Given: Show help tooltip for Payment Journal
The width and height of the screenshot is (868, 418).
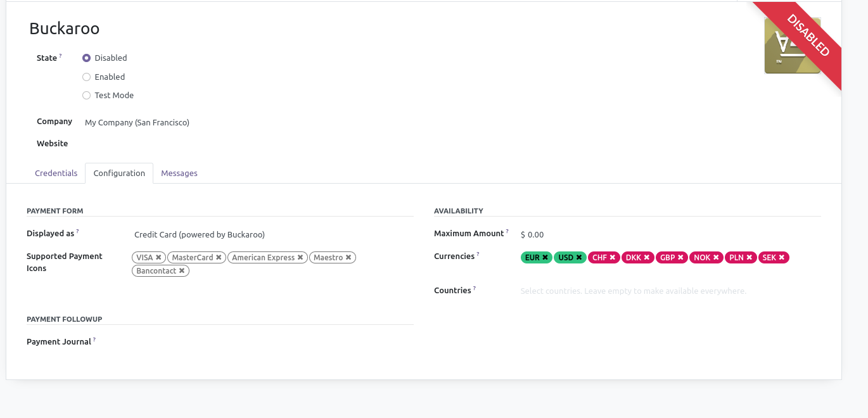Looking at the screenshot, I should click(94, 339).
